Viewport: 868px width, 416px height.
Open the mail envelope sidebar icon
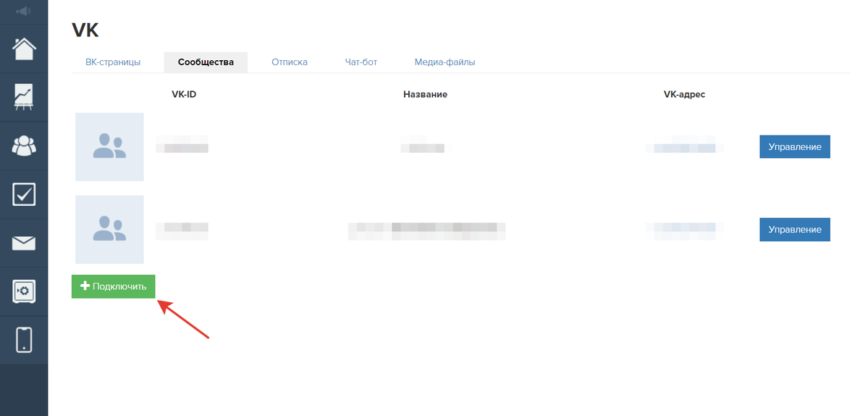pyautogui.click(x=24, y=244)
